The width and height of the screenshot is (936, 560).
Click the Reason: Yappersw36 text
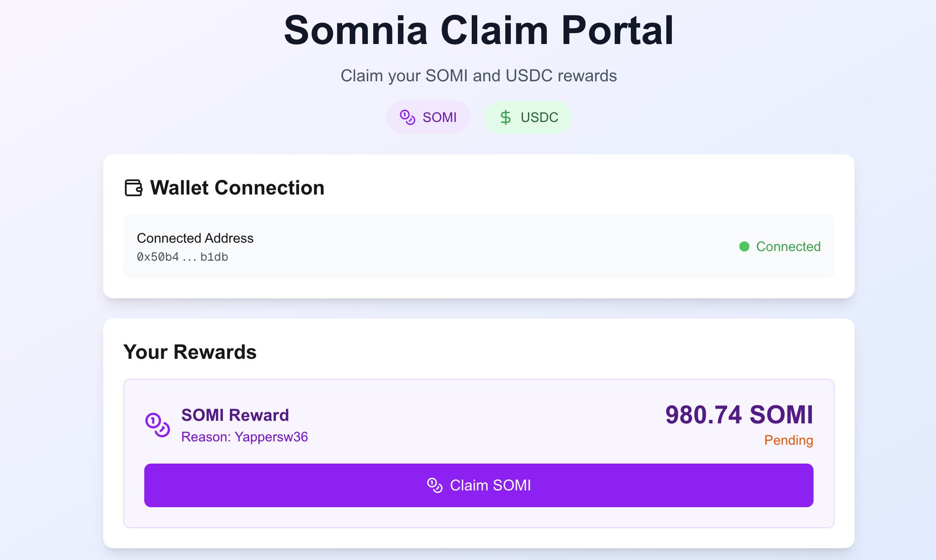pos(245,437)
